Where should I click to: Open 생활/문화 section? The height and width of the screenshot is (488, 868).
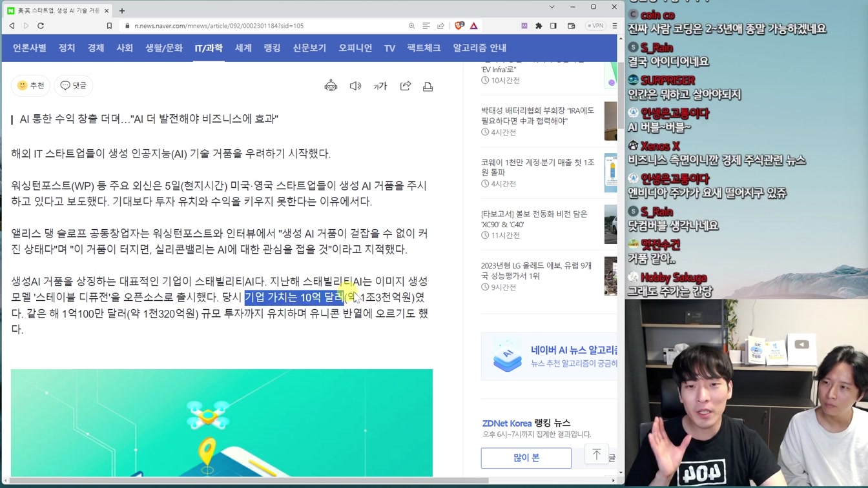coord(164,48)
